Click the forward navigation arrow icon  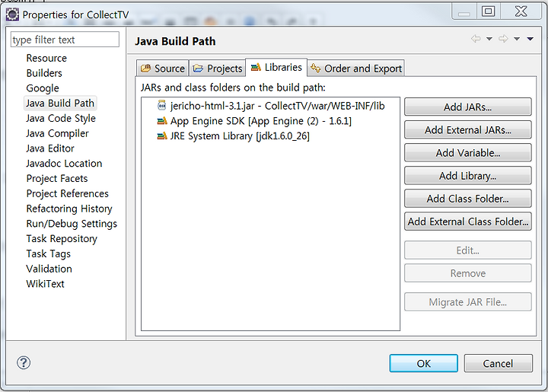coord(503,38)
